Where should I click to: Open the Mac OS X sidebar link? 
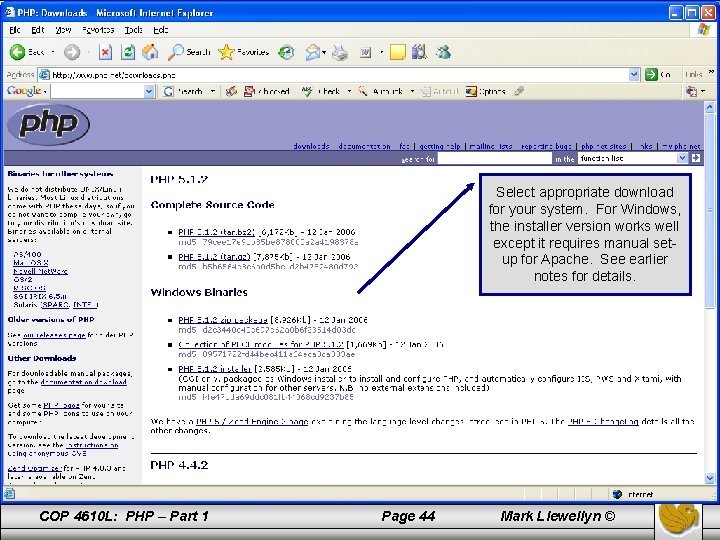31,263
